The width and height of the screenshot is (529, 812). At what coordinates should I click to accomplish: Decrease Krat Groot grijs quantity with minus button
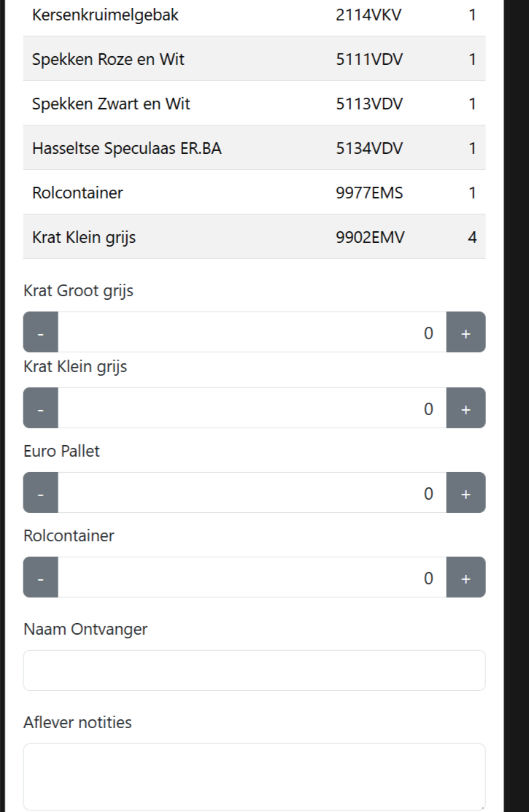(x=40, y=332)
